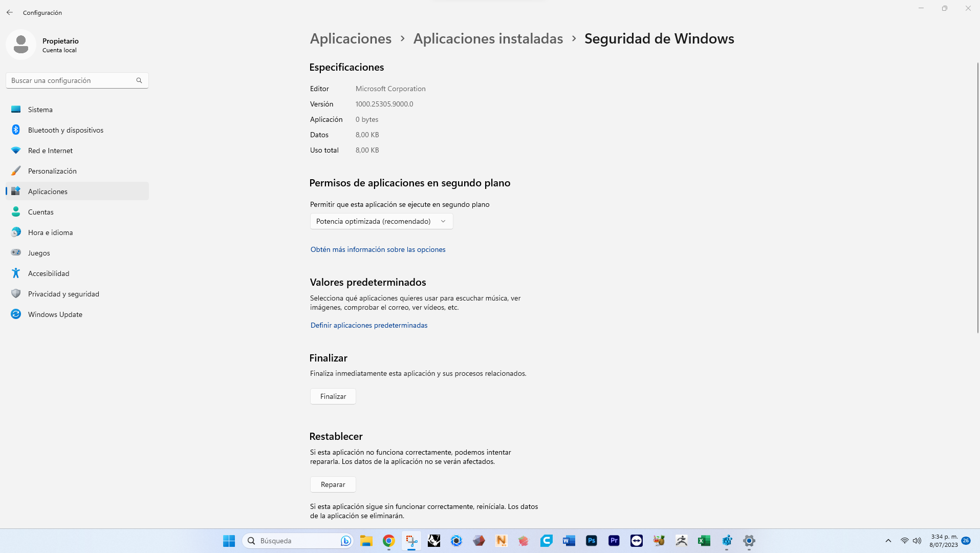Open Hora e idioma category
The height and width of the screenshot is (553, 980).
(x=77, y=232)
